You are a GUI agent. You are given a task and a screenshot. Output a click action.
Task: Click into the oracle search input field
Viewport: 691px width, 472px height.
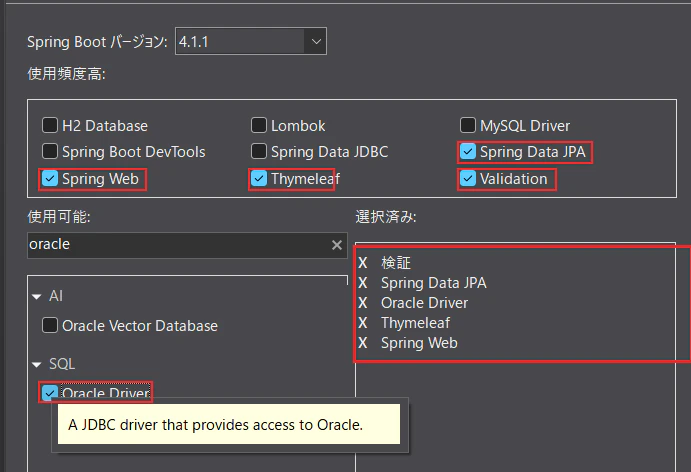tap(178, 245)
